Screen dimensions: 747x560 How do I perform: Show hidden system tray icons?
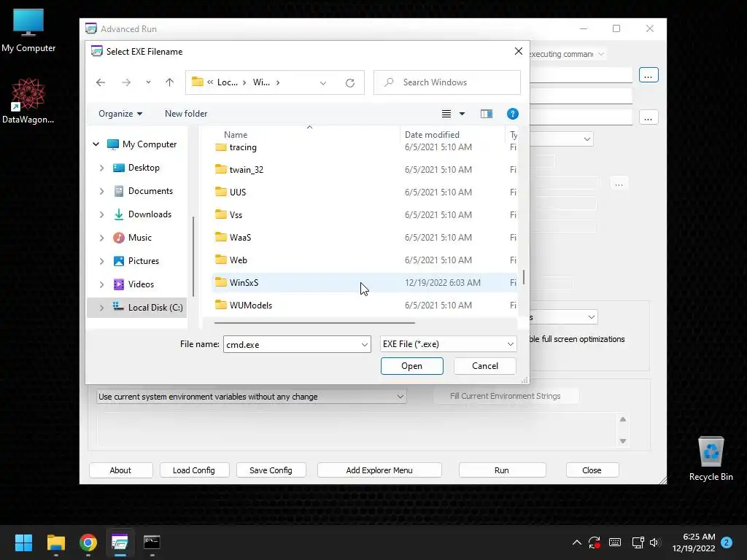(576, 542)
